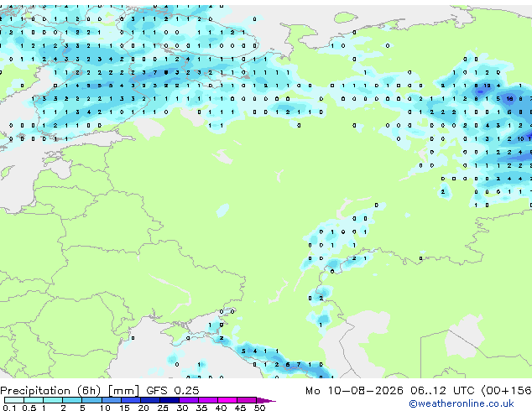Click the 0.1–0.5 mm legend color swatch
The height and width of the screenshot is (411, 532).
pos(14,400)
